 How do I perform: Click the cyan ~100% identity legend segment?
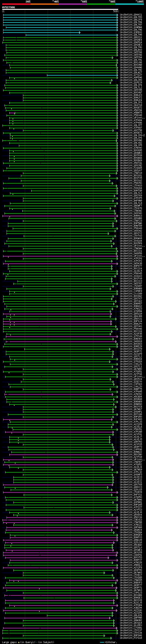coord(130,4)
